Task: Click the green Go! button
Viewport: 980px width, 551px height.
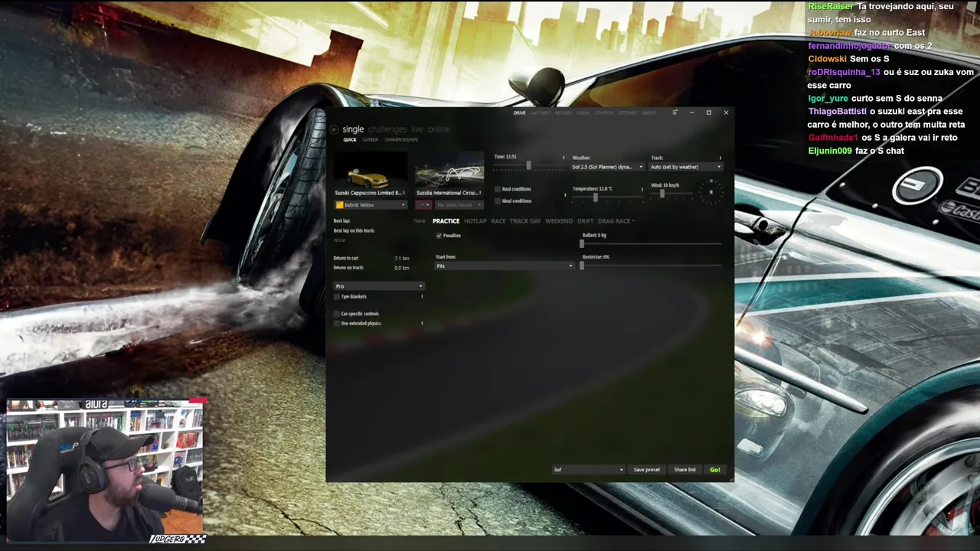Action: coord(715,470)
